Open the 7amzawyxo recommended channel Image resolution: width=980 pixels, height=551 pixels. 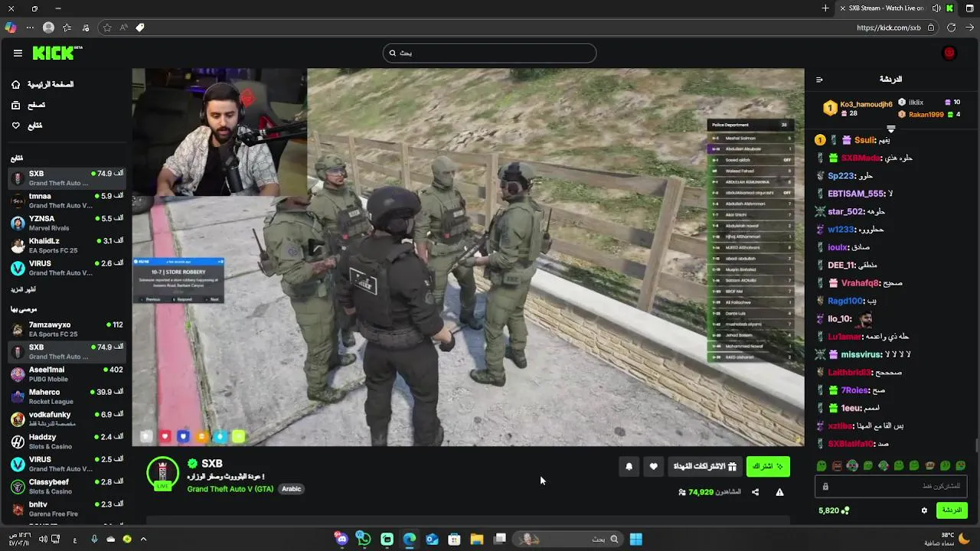tap(66, 329)
